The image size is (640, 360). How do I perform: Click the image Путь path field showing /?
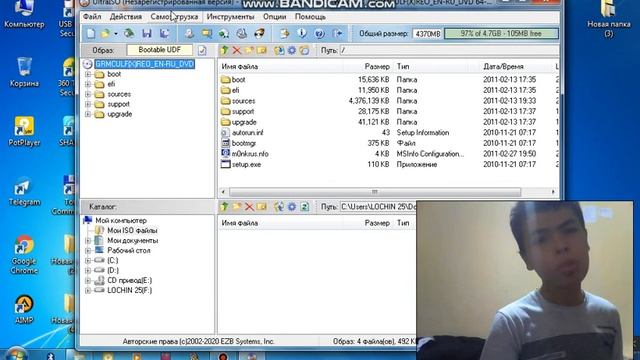(449, 50)
